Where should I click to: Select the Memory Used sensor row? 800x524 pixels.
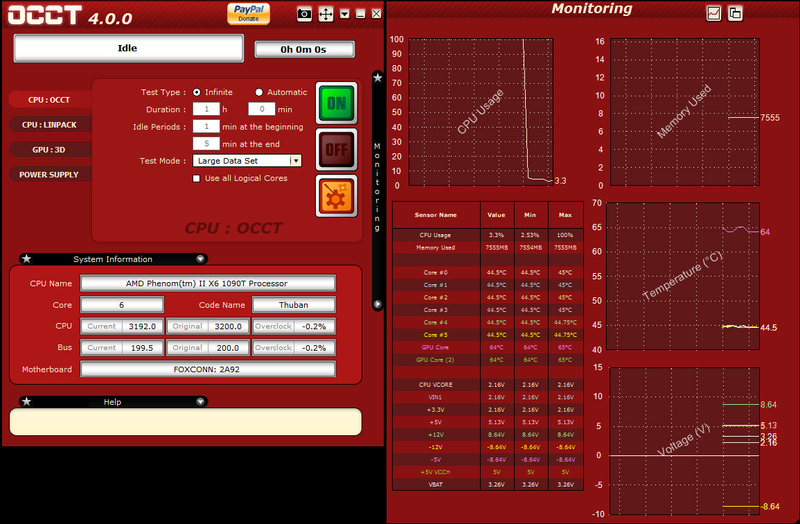[x=488, y=247]
